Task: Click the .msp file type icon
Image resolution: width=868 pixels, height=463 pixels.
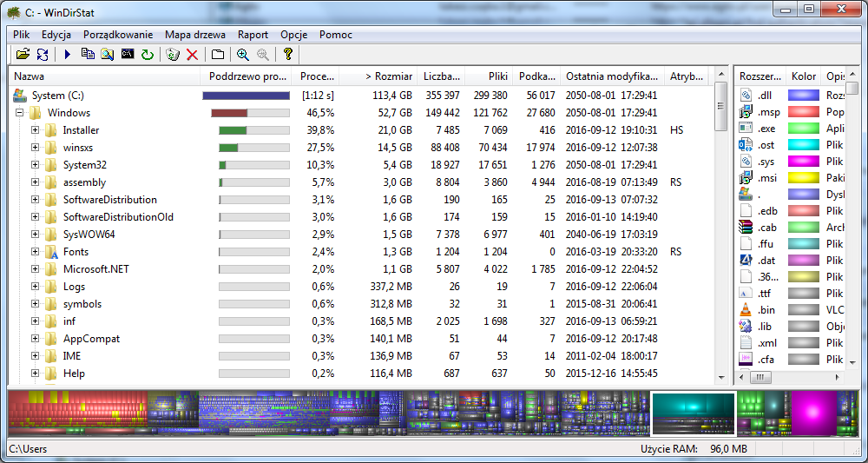Action: [745, 112]
